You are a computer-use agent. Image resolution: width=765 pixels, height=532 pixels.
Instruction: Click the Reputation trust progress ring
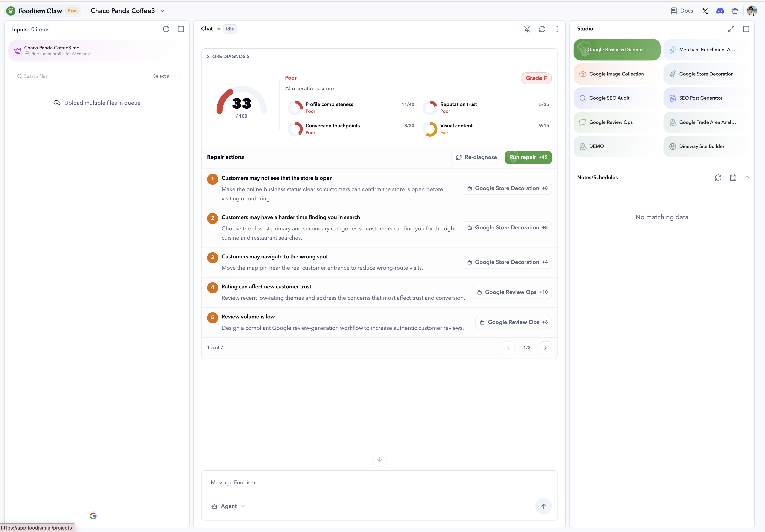tap(430, 108)
